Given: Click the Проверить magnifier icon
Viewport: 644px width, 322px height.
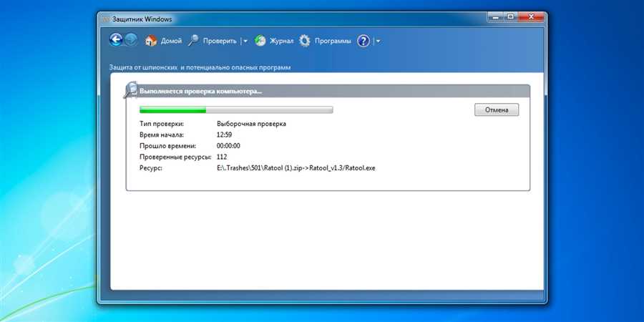Looking at the screenshot, I should pyautogui.click(x=193, y=41).
